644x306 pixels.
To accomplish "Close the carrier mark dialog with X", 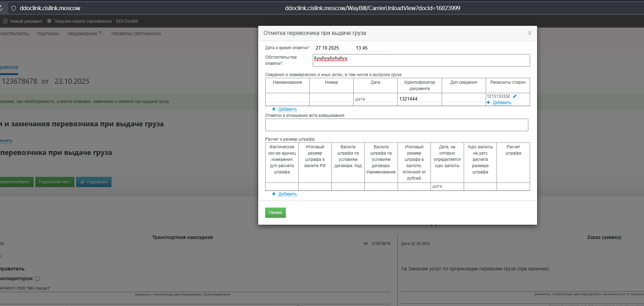I will point(530,33).
